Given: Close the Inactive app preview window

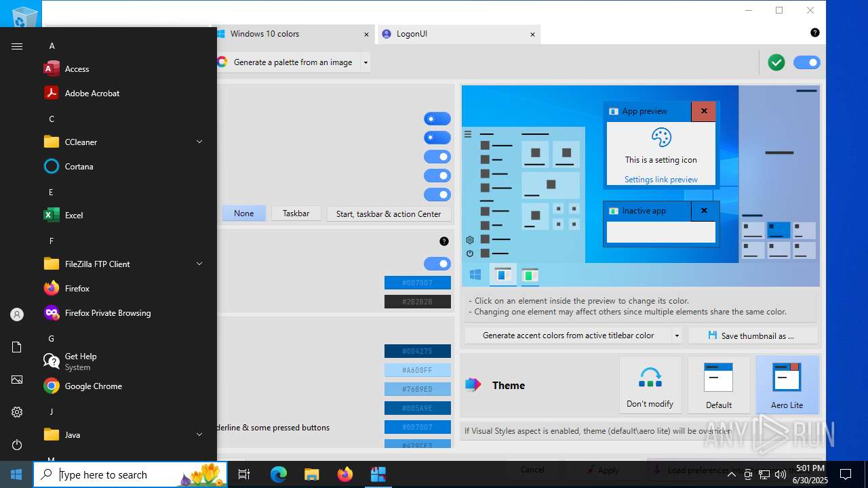Looking at the screenshot, I should [x=704, y=211].
